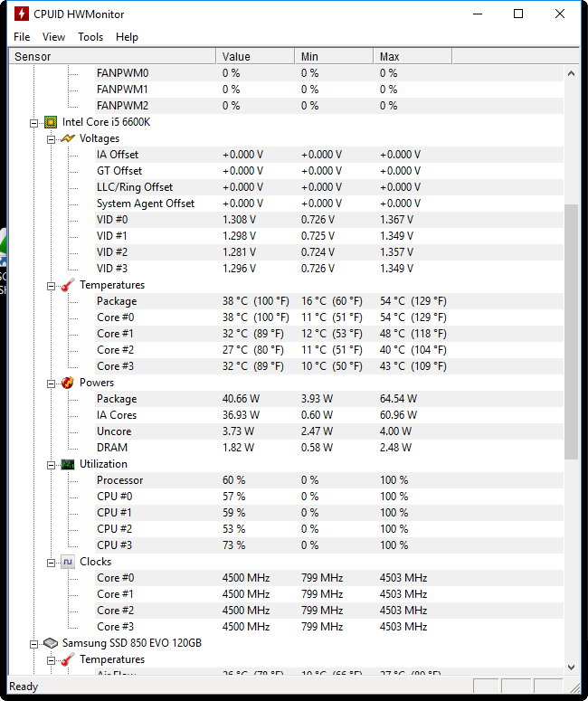Select the Powers Package row
The image size is (588, 701).
[x=329, y=399]
